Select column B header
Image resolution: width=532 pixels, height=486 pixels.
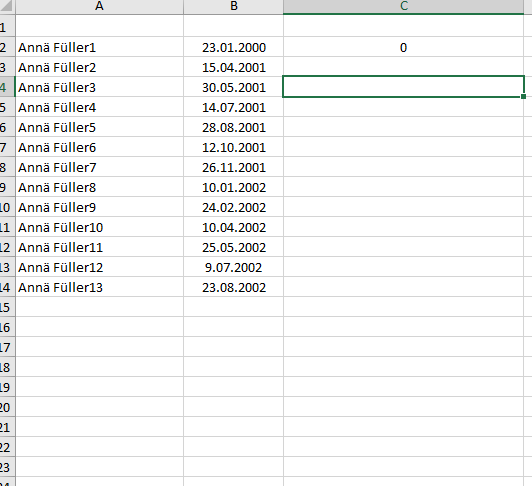(x=233, y=6)
